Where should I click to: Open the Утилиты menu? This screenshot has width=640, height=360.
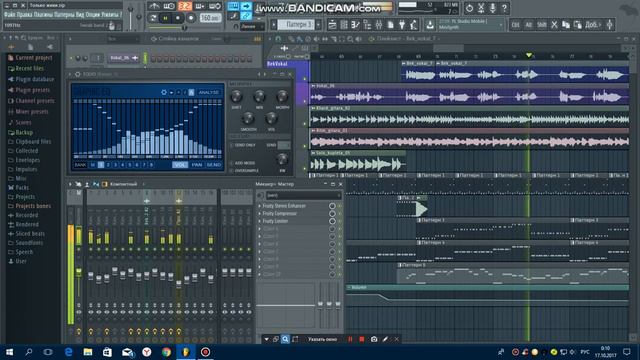coord(110,15)
